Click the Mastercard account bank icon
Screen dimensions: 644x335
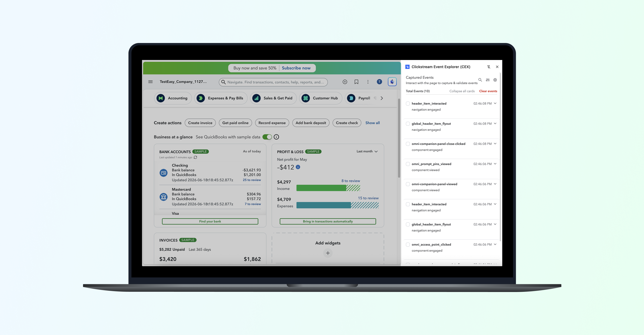pos(163,197)
